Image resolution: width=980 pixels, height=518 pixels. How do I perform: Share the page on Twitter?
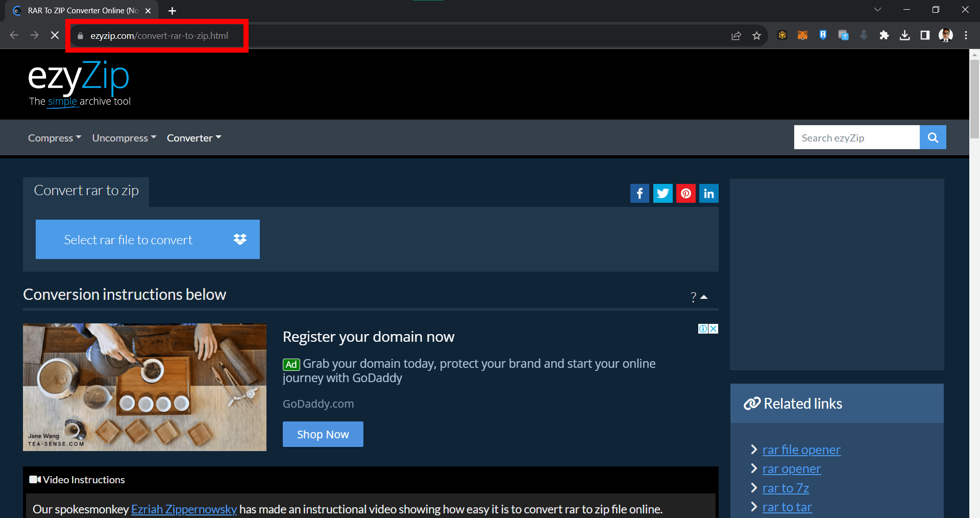(x=663, y=193)
